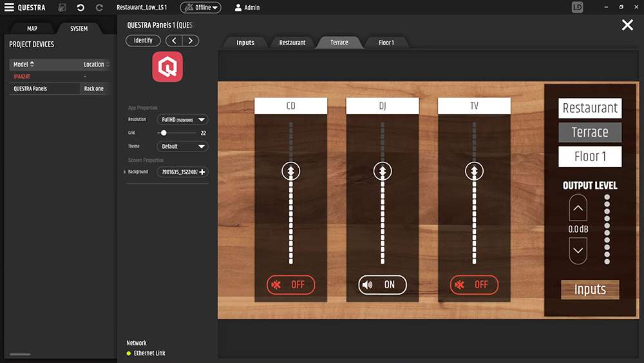This screenshot has width=644, height=363.
Task: Open the Offline connection dropdown
Action: tap(200, 8)
